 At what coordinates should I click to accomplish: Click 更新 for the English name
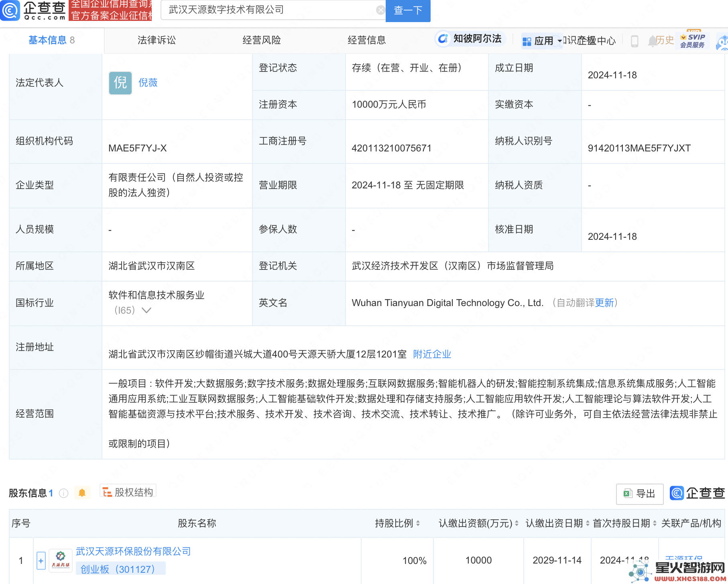(x=604, y=303)
